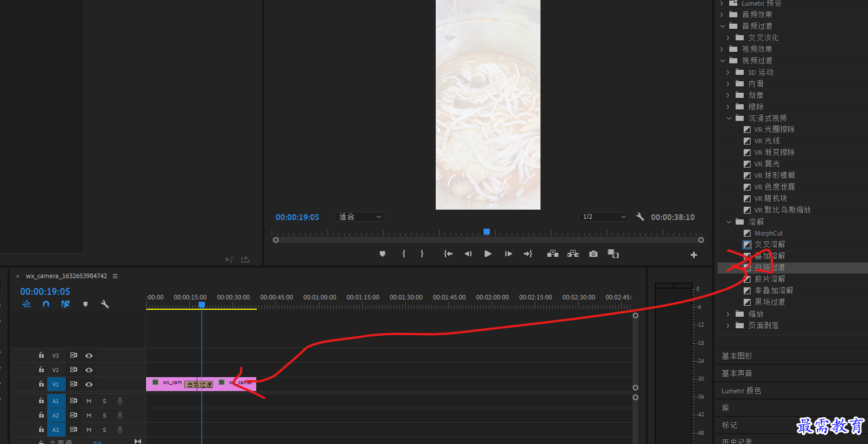The width and height of the screenshot is (868, 444).
Task: Select the 黑场过渡 transition
Action: (770, 302)
